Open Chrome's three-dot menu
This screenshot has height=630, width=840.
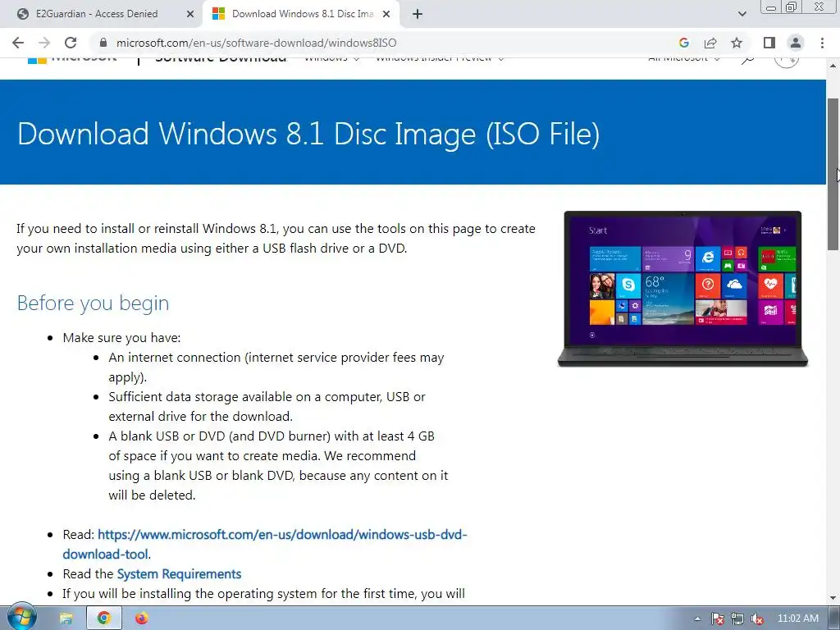tap(822, 43)
